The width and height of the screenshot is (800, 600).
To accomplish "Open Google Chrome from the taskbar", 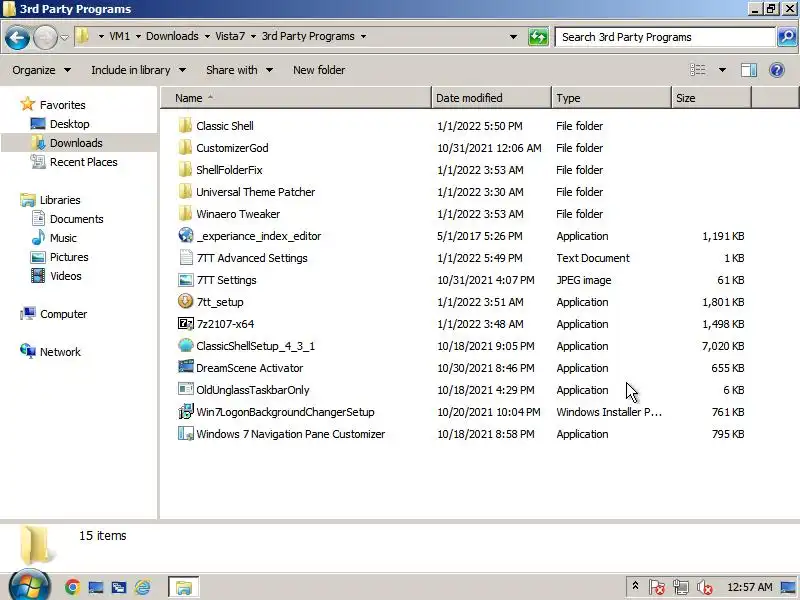I will [72, 587].
